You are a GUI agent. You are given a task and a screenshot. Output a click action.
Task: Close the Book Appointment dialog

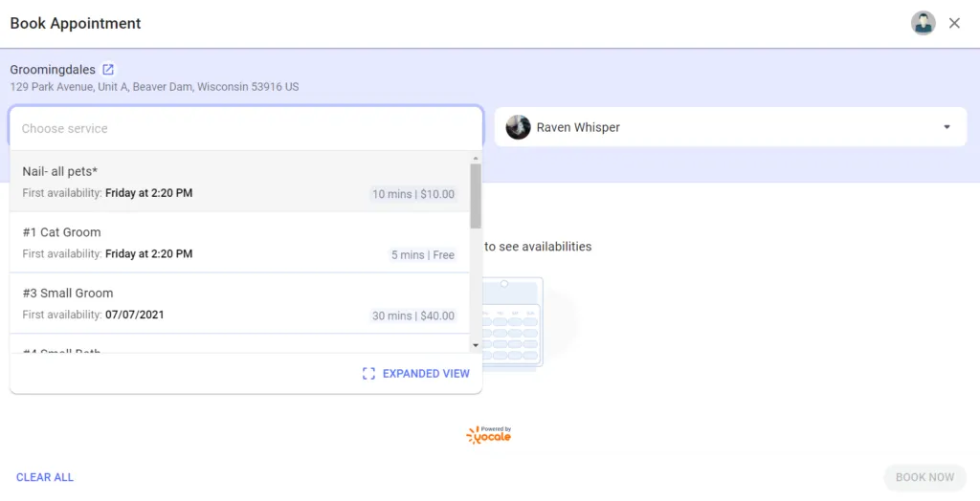point(954,23)
